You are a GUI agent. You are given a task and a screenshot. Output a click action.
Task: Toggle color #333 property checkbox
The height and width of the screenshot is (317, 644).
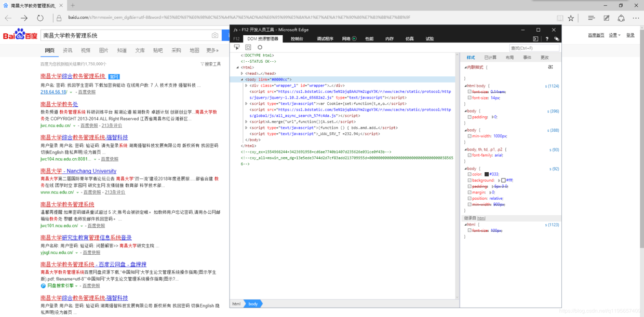(469, 174)
